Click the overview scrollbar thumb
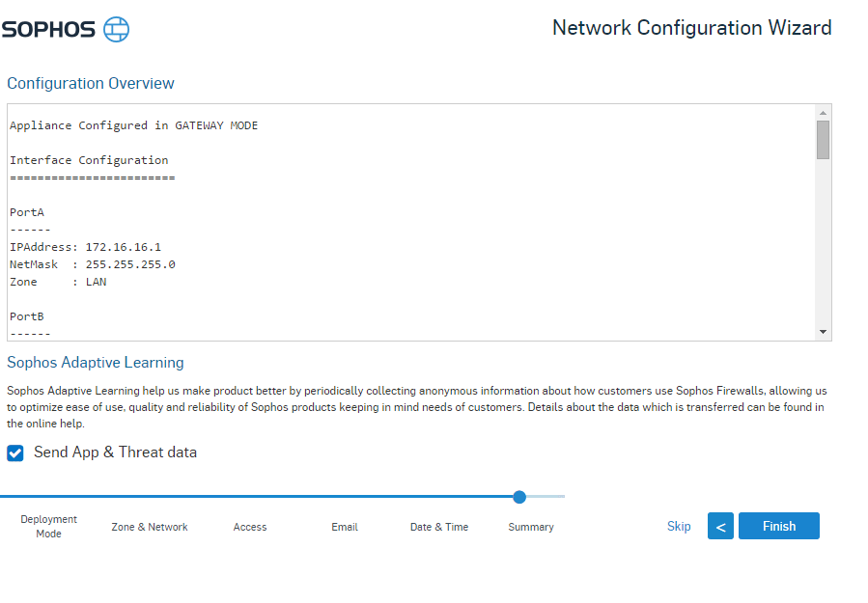The height and width of the screenshot is (603, 868). (823, 140)
